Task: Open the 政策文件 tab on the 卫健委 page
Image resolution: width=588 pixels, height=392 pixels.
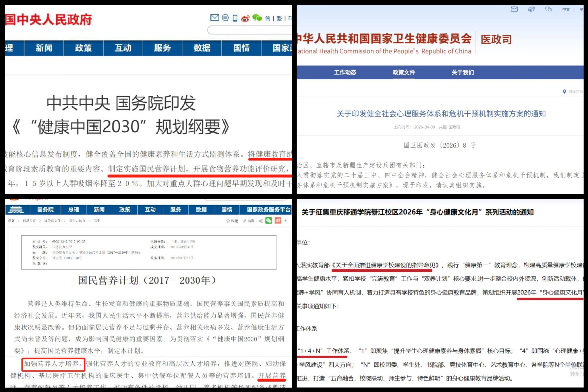Action: coord(404,72)
